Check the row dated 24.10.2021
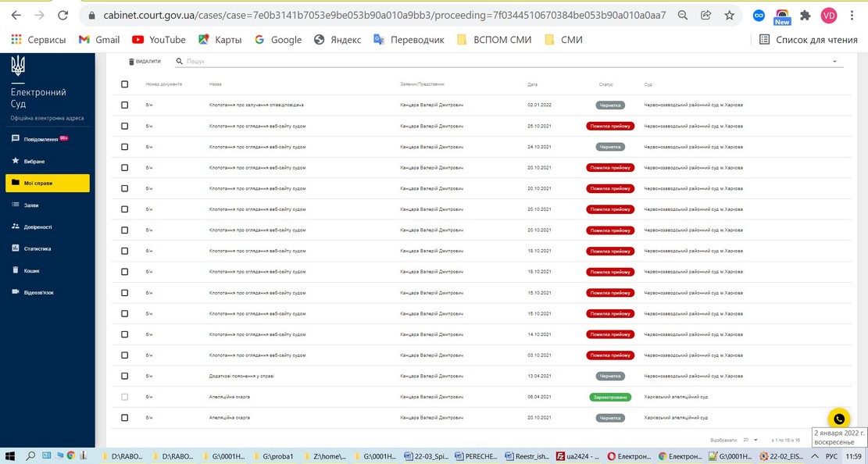This screenshot has height=464, width=868. pyautogui.click(x=124, y=147)
